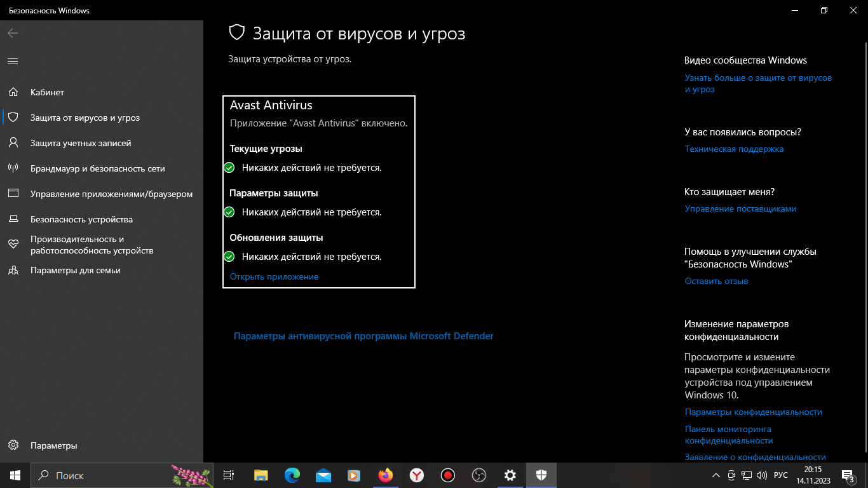The width and height of the screenshot is (868, 488).
Task: Click Заявление о конфиденциальности link
Action: [x=755, y=457]
